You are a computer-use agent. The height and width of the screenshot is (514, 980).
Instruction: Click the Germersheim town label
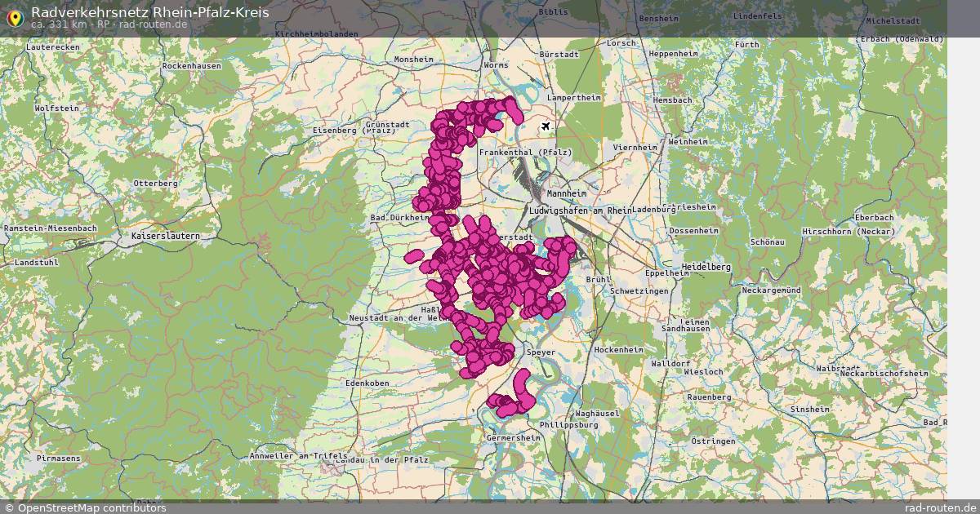tap(514, 438)
